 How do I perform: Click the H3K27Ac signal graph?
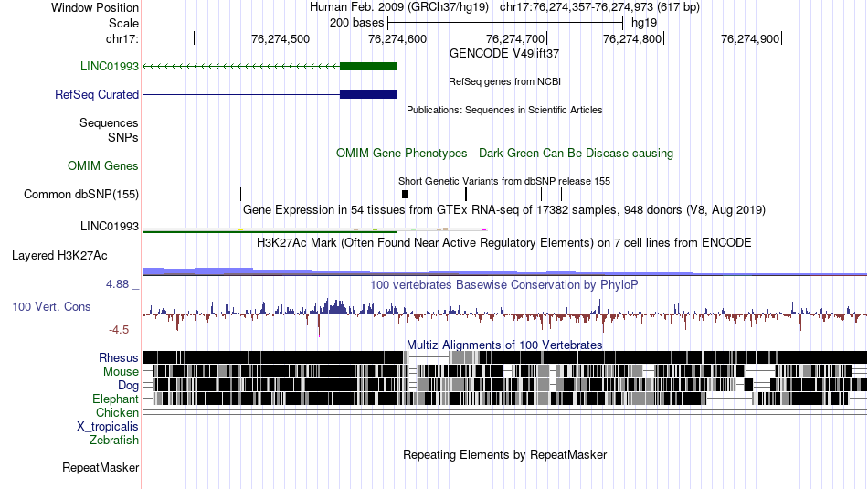point(505,271)
